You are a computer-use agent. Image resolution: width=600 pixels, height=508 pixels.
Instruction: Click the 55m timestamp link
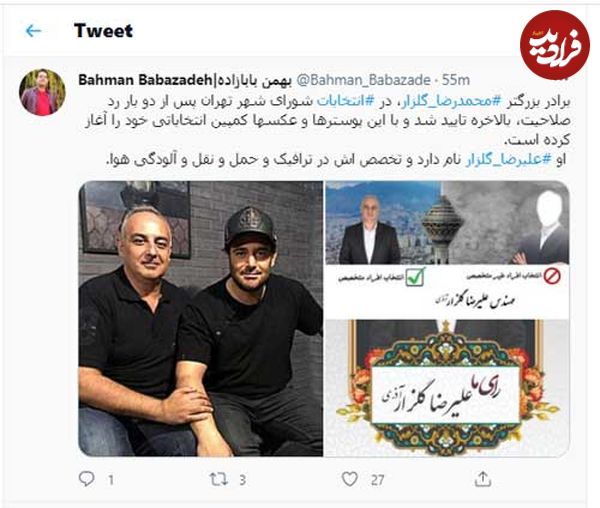tap(455, 80)
